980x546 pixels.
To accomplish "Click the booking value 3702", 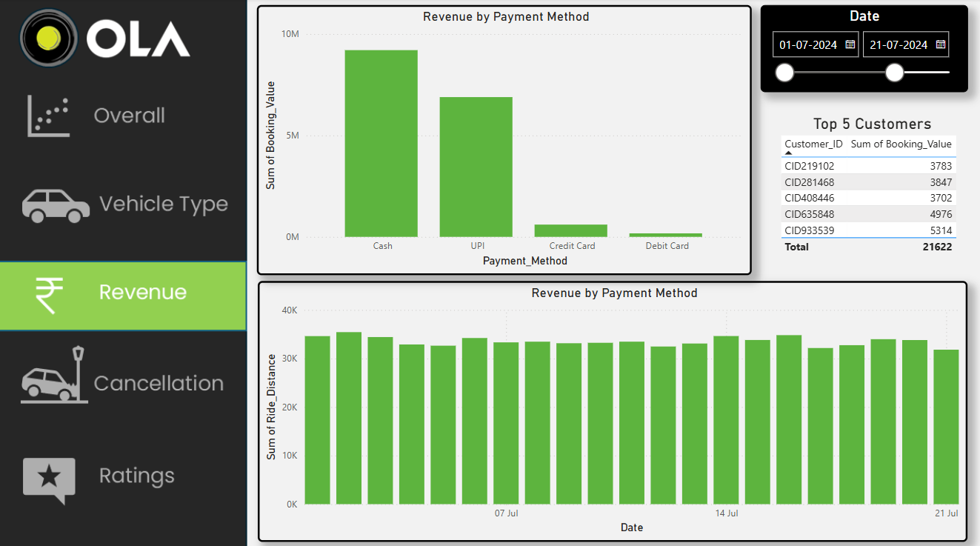I will 941,198.
